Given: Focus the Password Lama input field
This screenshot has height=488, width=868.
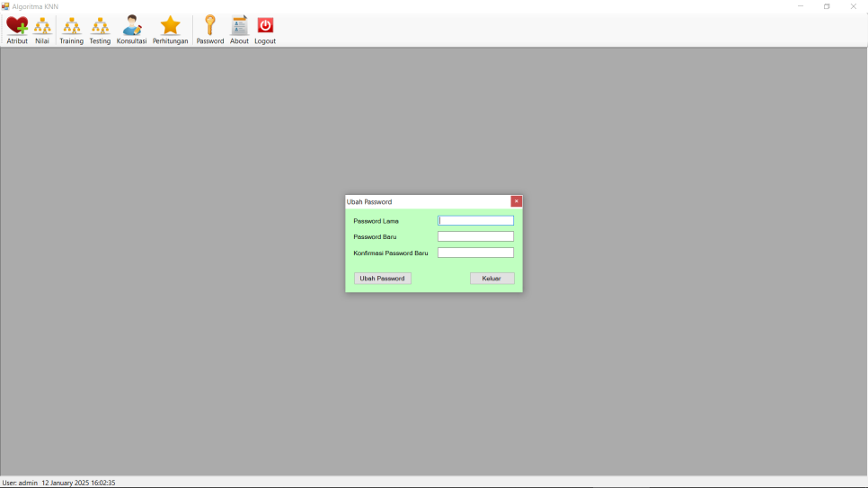Looking at the screenshot, I should click(x=475, y=221).
